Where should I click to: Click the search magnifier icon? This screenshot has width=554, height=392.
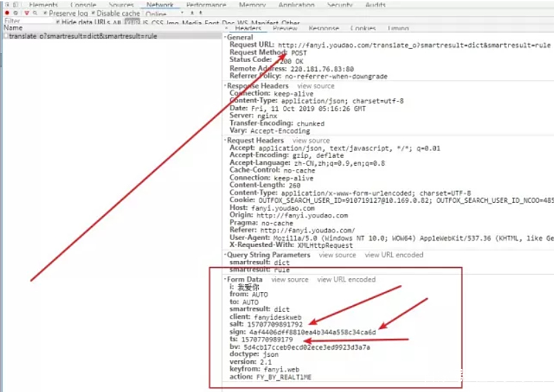click(35, 13)
